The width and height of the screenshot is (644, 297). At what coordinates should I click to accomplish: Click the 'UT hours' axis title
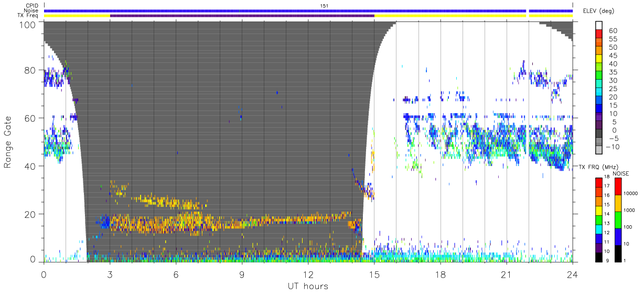(x=307, y=286)
